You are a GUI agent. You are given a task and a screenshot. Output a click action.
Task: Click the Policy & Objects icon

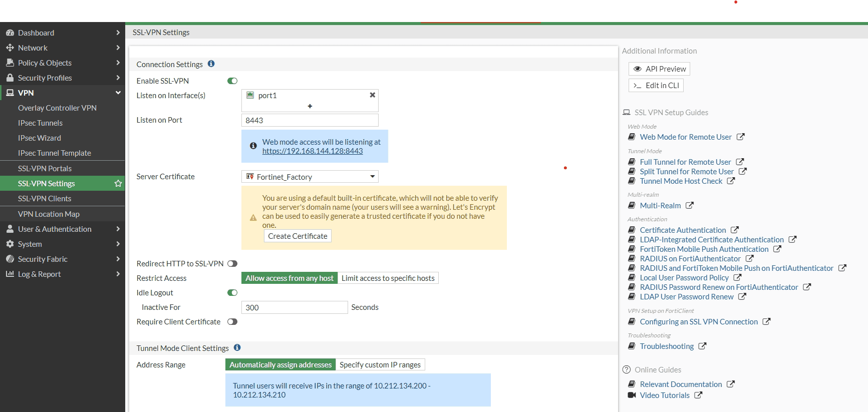click(x=10, y=63)
